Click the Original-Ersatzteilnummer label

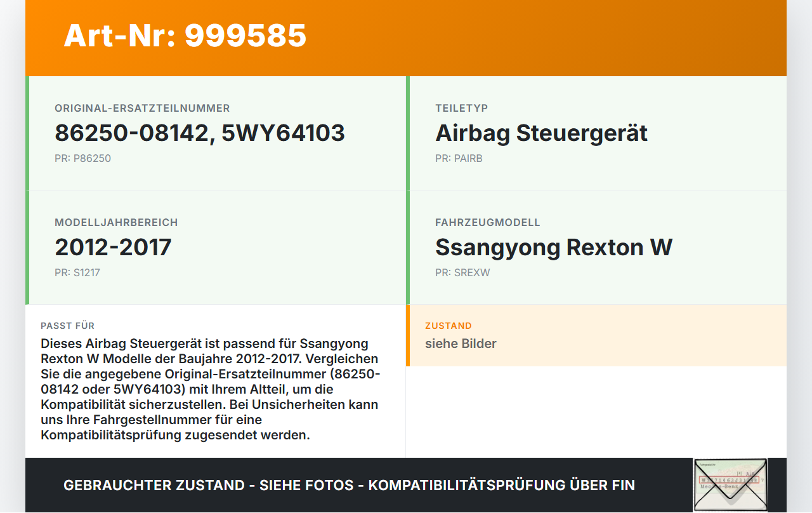tap(142, 109)
